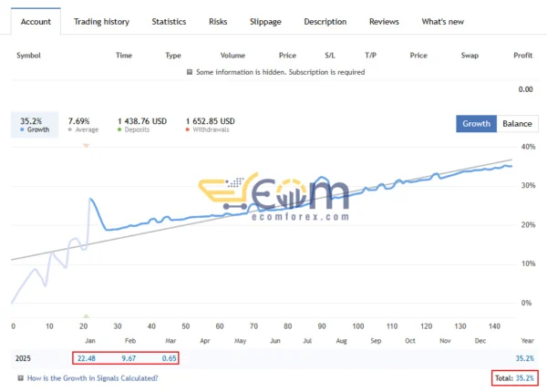Open the Trading history tab
Viewport: 547px width, 392px height.
(101, 21)
